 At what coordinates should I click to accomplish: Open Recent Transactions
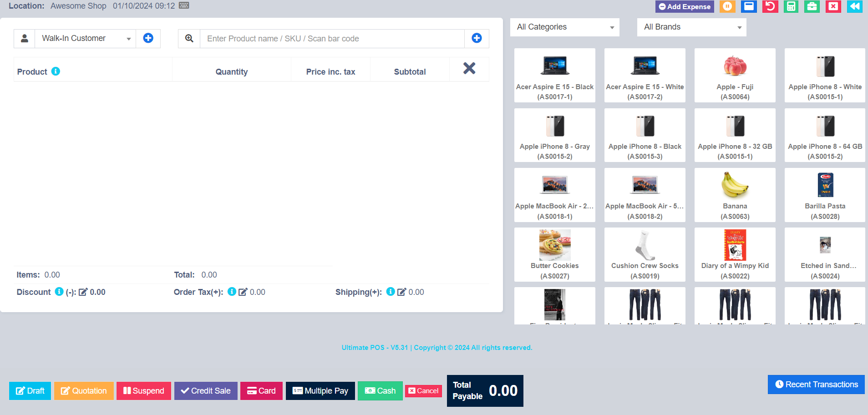(x=816, y=385)
